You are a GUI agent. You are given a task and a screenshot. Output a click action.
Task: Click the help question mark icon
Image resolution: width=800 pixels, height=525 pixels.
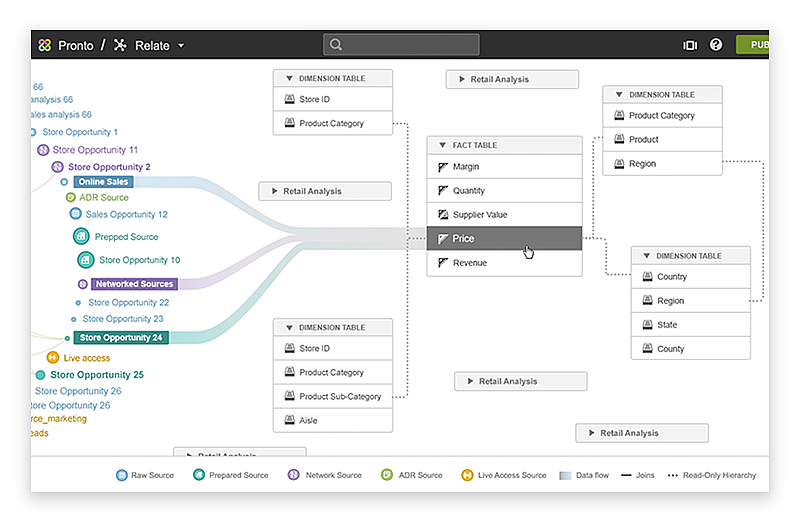coord(716,45)
